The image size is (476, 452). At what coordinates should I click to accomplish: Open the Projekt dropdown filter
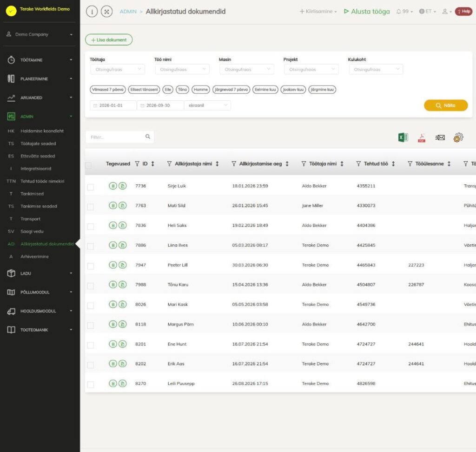coord(311,70)
